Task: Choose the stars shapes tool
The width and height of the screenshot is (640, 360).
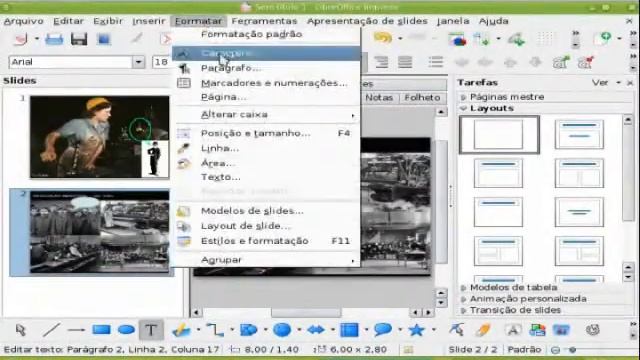Action: 416,330
